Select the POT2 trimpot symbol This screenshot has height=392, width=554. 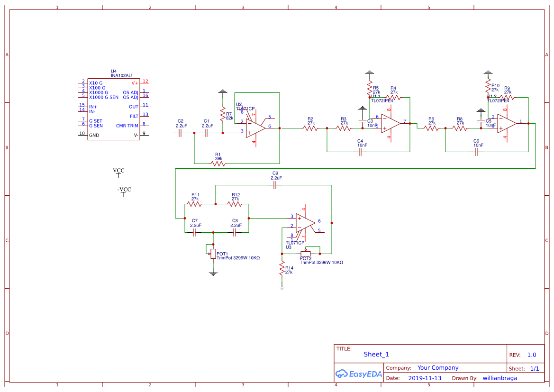pos(306,253)
